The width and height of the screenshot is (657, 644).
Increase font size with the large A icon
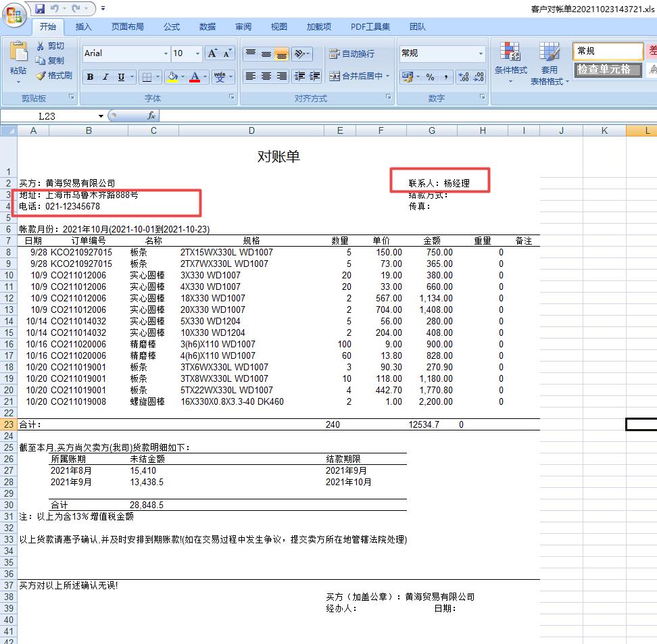click(x=212, y=53)
